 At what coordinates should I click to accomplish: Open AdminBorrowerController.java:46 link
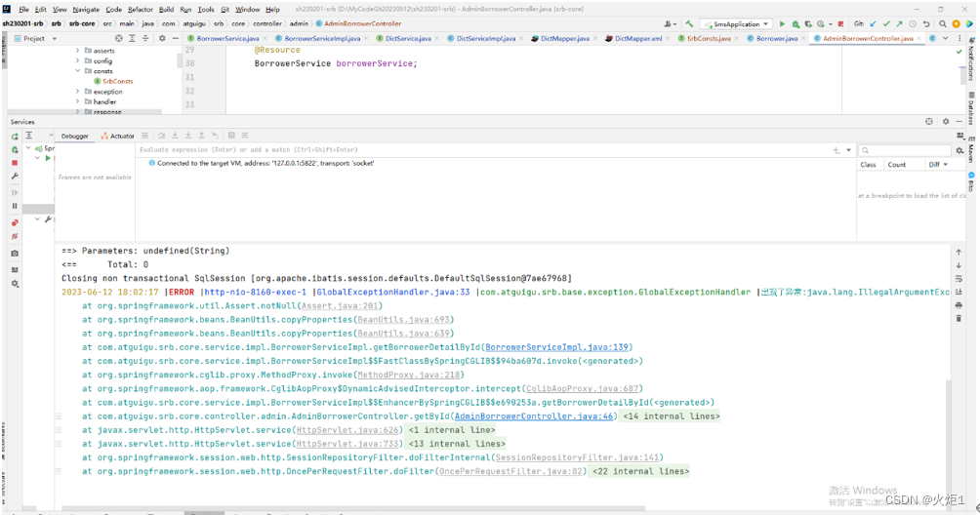534,416
